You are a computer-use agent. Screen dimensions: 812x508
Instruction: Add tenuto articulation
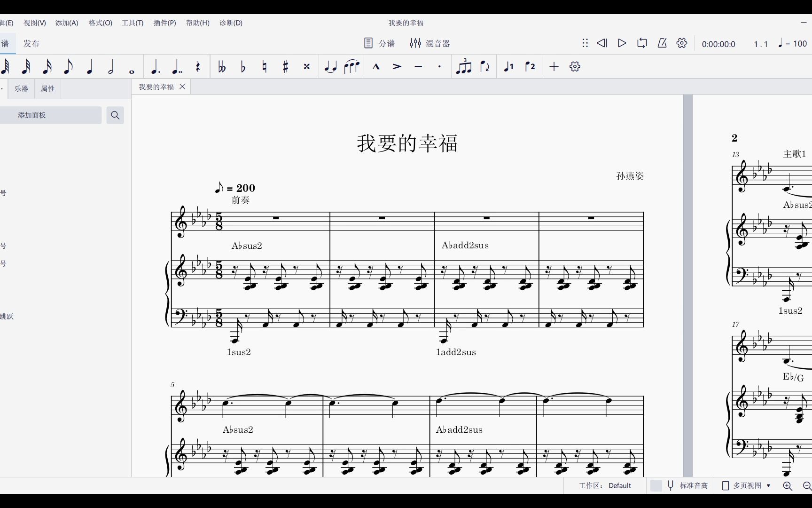pyautogui.click(x=418, y=67)
